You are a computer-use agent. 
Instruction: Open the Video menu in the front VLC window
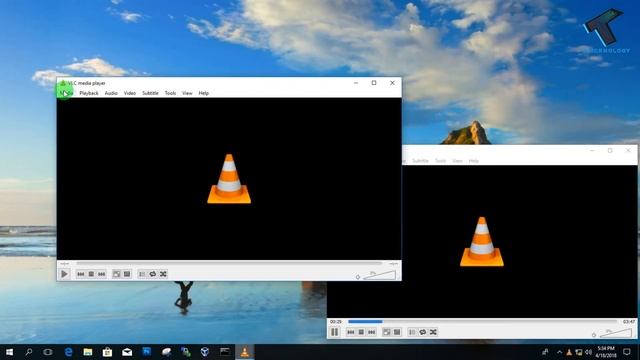pos(130,93)
